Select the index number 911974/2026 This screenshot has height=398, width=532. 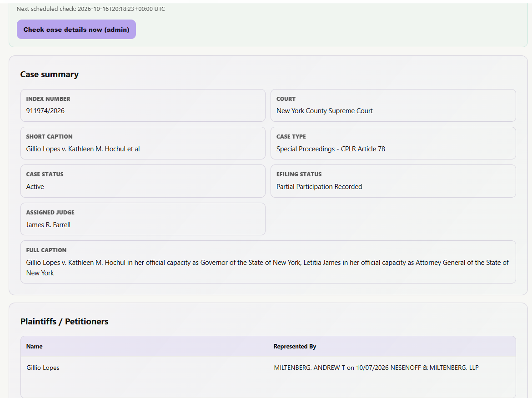(45, 111)
